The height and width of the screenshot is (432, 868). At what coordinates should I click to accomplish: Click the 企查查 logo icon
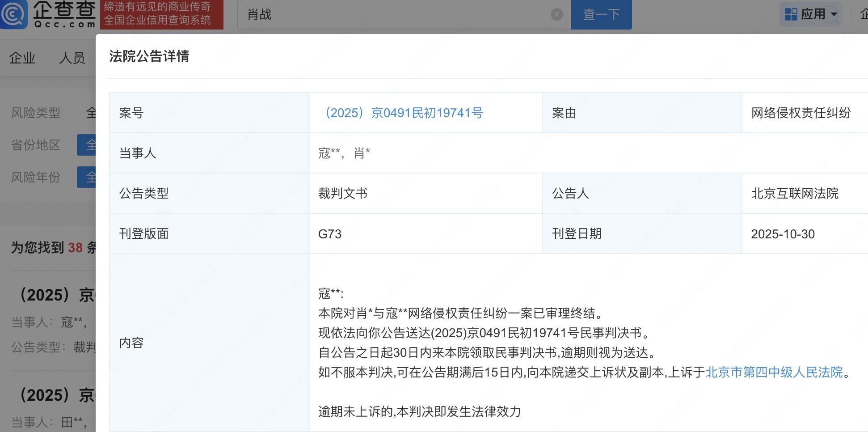pos(14,14)
